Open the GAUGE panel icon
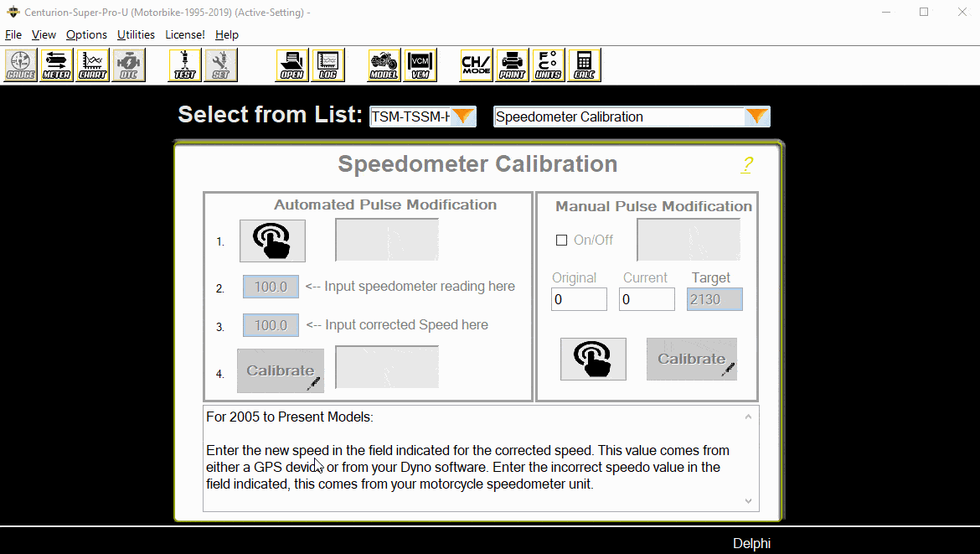 click(x=19, y=65)
